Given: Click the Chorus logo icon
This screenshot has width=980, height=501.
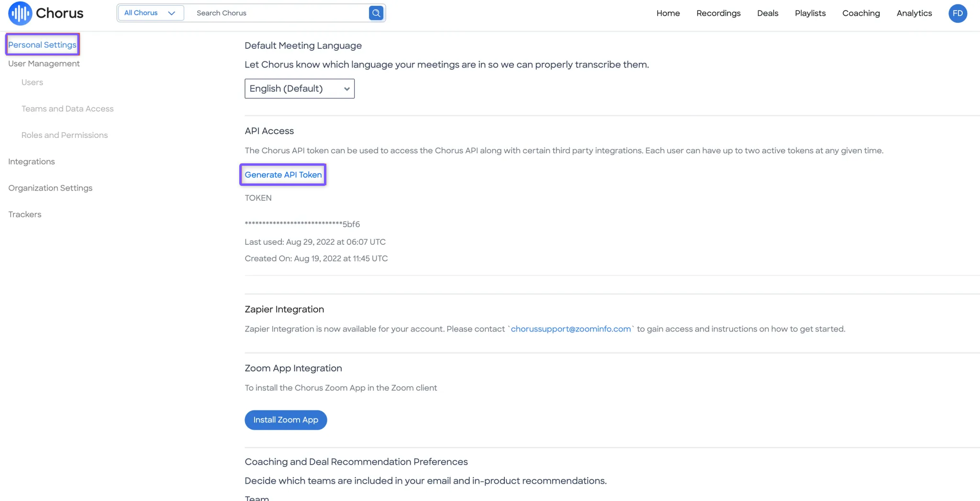Looking at the screenshot, I should pyautogui.click(x=20, y=13).
